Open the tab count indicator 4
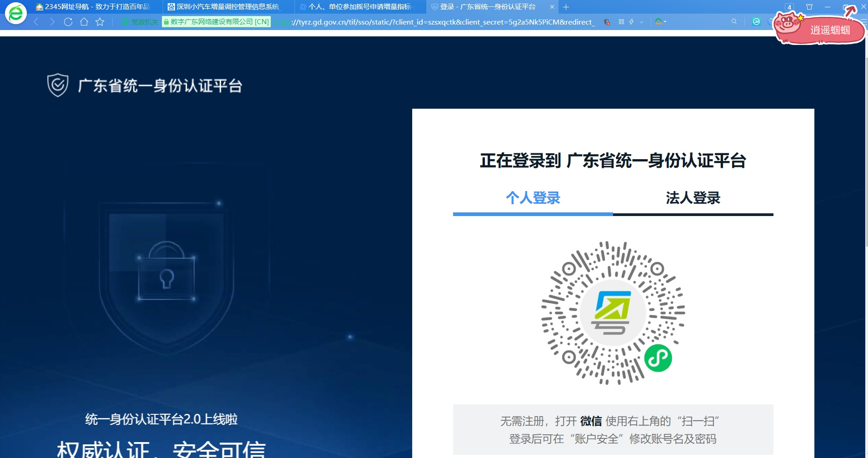Screen dimensions: 868x458 point(789,7)
